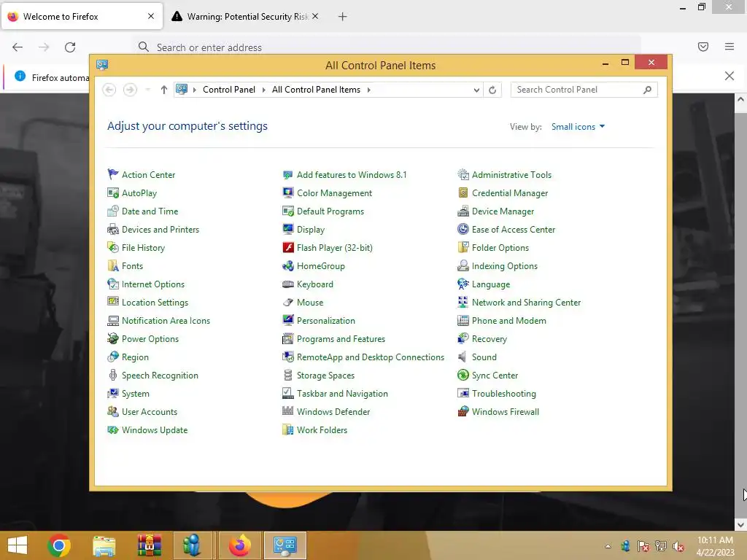
Task: Click the Power Options icon
Action: 113,338
